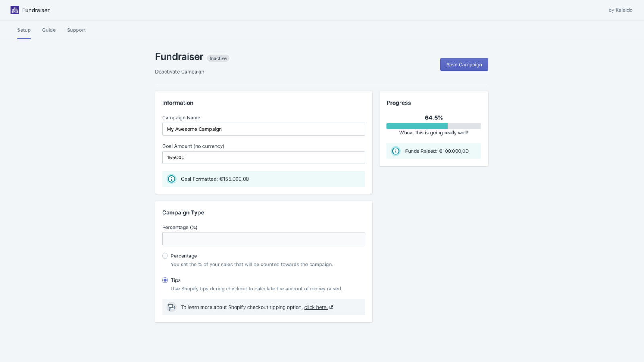Click the Fundraiser app logo icon
This screenshot has height=362, width=644.
click(15, 9)
